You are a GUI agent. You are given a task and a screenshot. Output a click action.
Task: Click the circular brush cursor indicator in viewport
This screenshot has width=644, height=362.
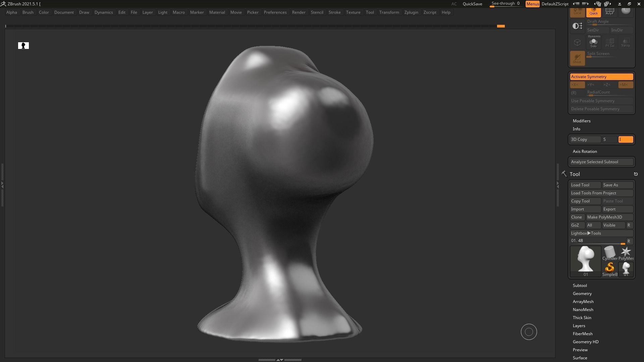[x=529, y=332]
